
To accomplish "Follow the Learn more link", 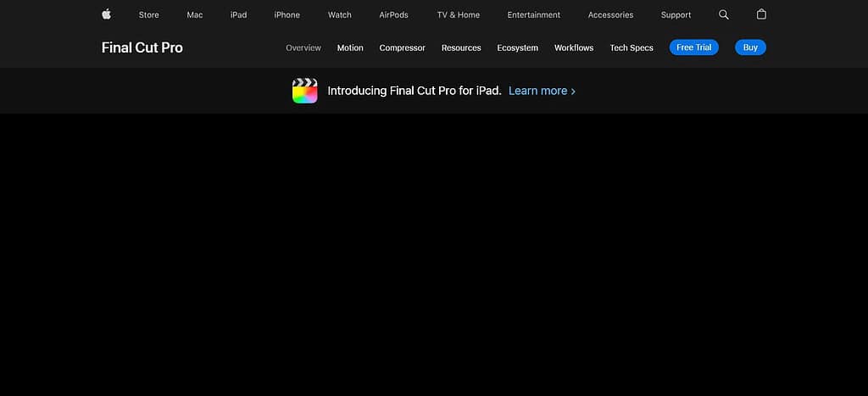I will [x=542, y=91].
